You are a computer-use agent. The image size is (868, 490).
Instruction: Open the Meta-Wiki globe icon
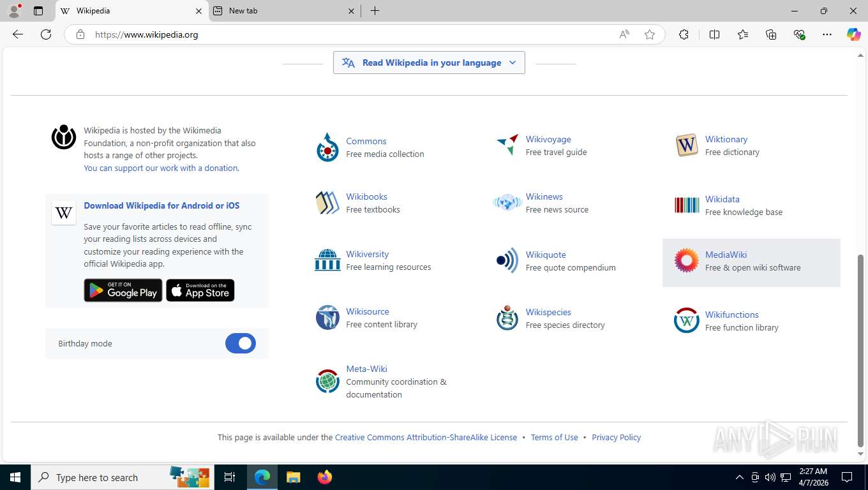coord(327,381)
